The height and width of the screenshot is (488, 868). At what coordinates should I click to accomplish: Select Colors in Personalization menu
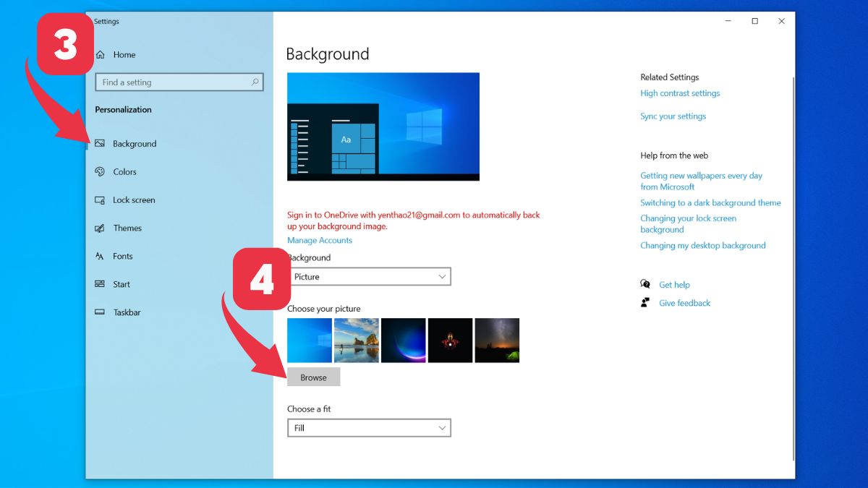124,172
